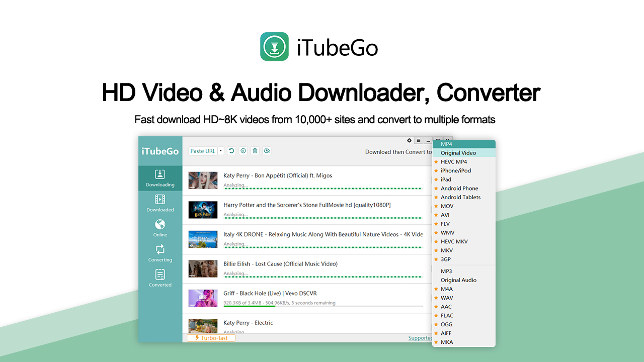Open the Supported sites link
644x362 pixels.
pyautogui.click(x=420, y=337)
